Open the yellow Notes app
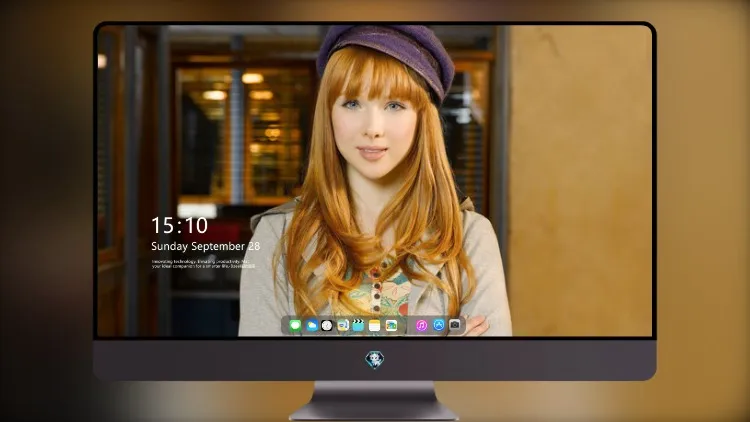This screenshot has height=422, width=750. click(375, 326)
